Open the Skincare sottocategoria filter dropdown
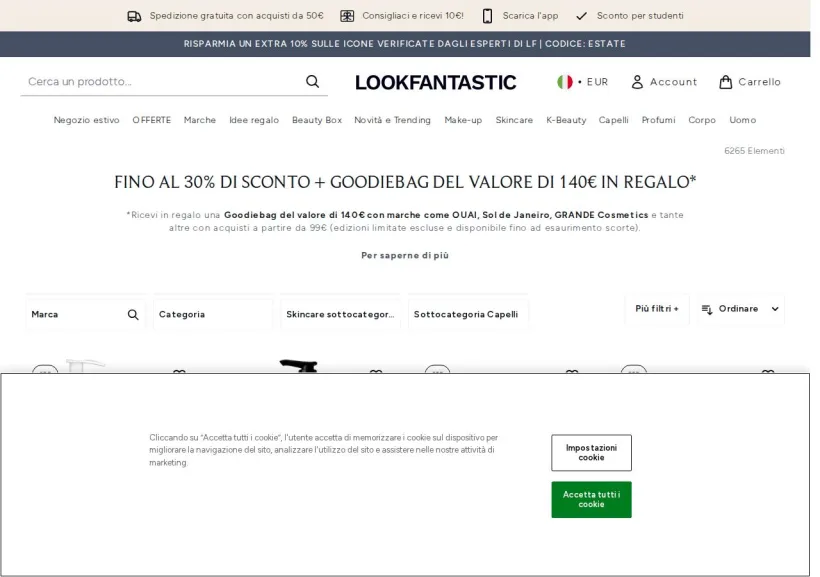This screenshot has width=820, height=577. tap(340, 314)
